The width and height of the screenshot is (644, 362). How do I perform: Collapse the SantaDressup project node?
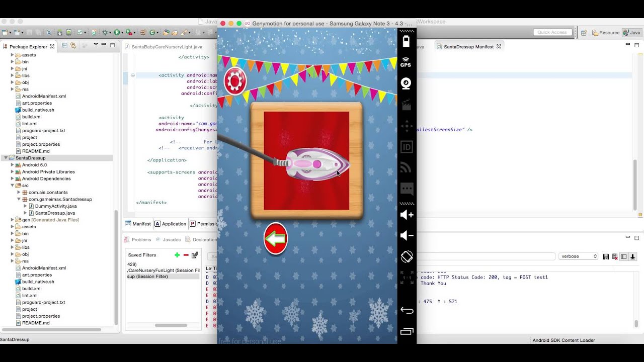[6, 158]
